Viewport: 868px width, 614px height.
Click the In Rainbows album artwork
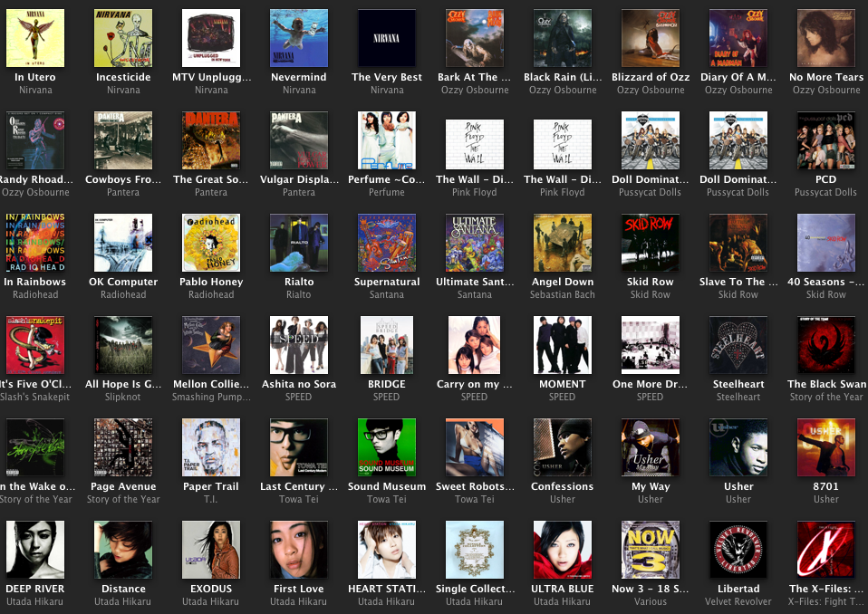point(35,243)
